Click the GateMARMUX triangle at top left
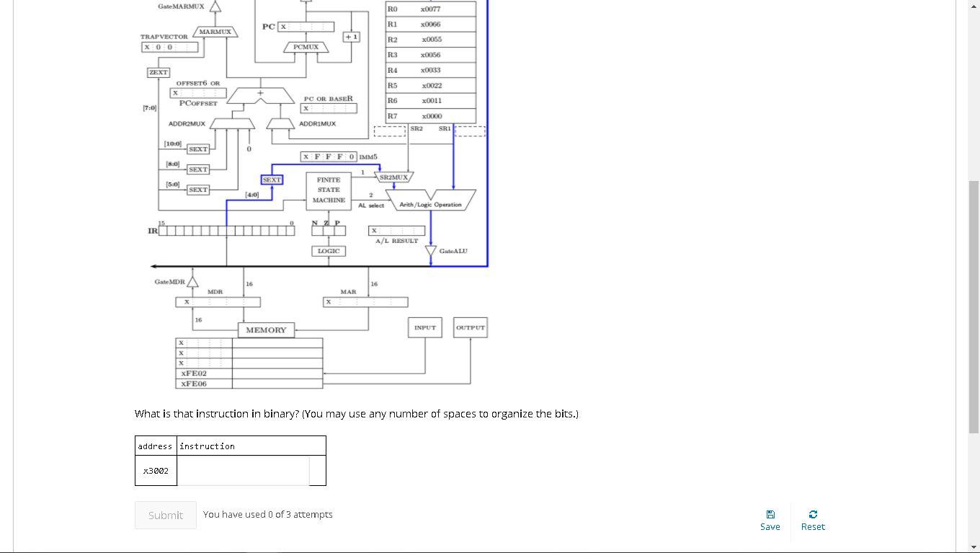 pyautogui.click(x=215, y=6)
